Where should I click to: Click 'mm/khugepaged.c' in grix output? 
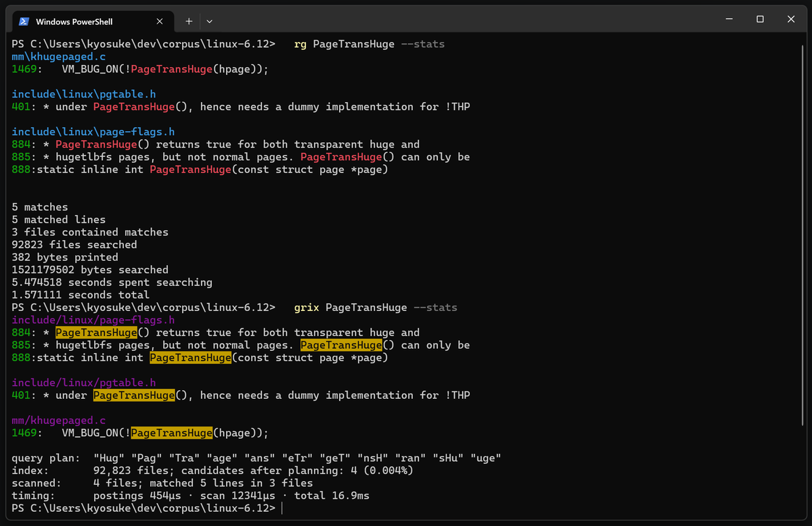(x=58, y=421)
